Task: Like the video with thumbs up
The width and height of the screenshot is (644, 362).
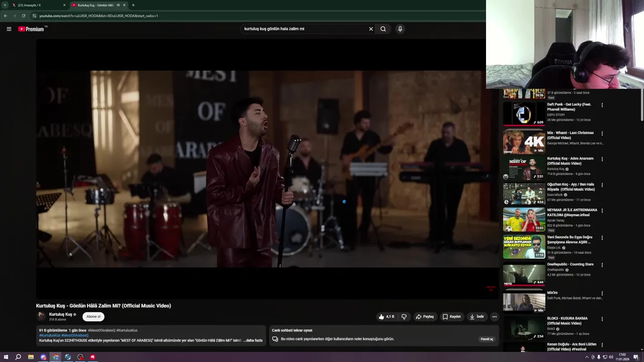Action: click(x=386, y=317)
